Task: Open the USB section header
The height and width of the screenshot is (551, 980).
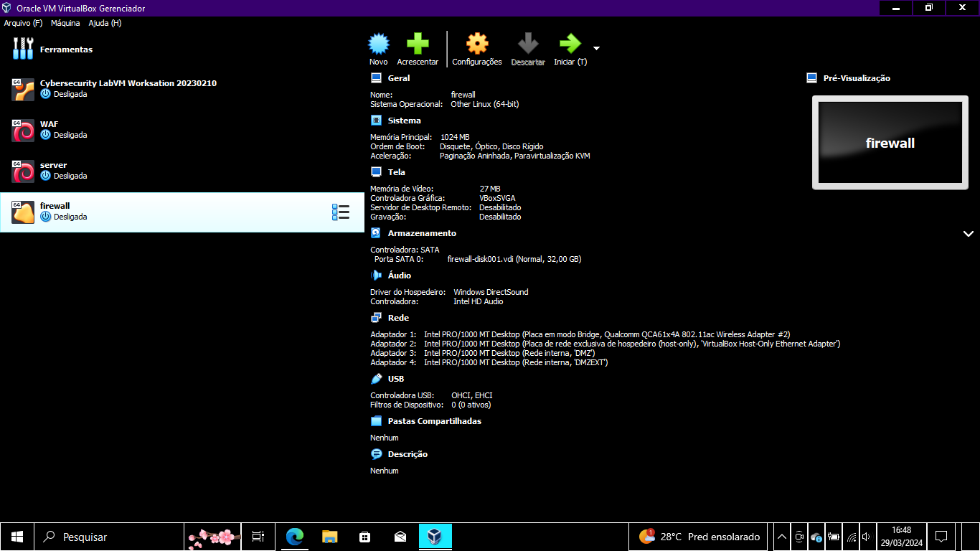Action: coord(396,379)
